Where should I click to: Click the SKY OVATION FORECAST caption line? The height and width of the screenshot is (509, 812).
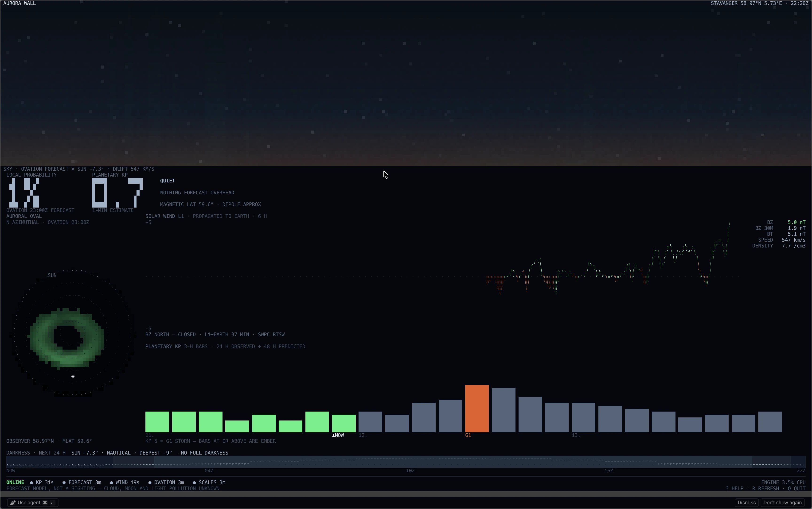pos(79,169)
